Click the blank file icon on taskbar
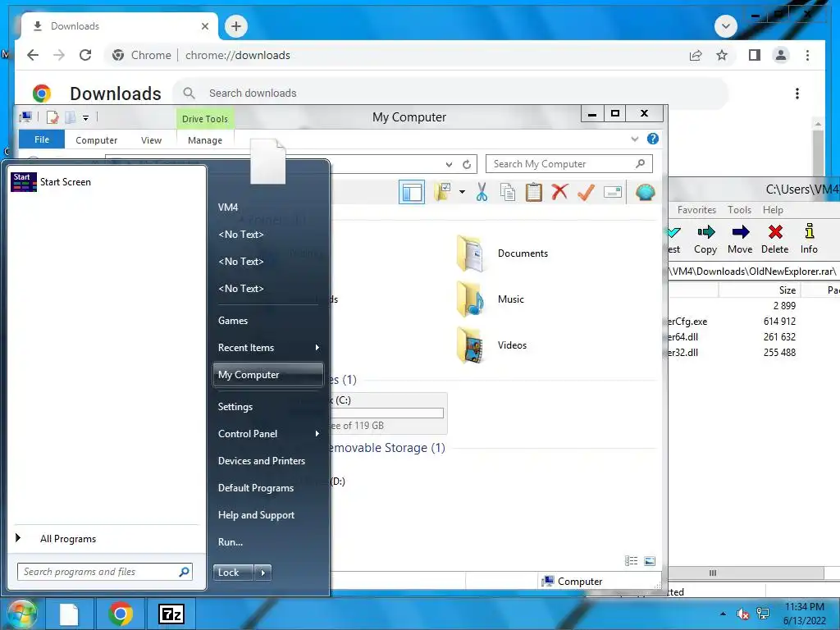 [x=69, y=614]
